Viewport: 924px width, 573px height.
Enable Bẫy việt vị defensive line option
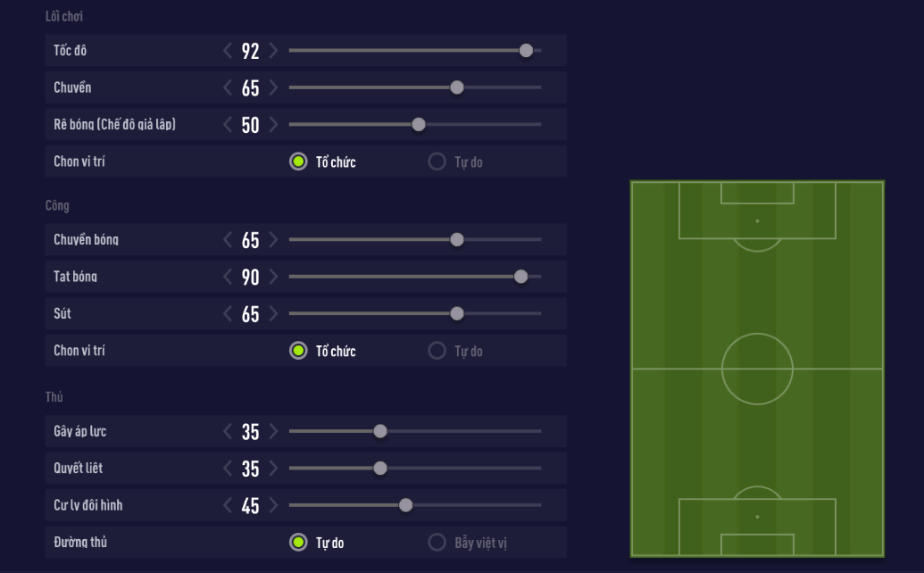[437, 543]
